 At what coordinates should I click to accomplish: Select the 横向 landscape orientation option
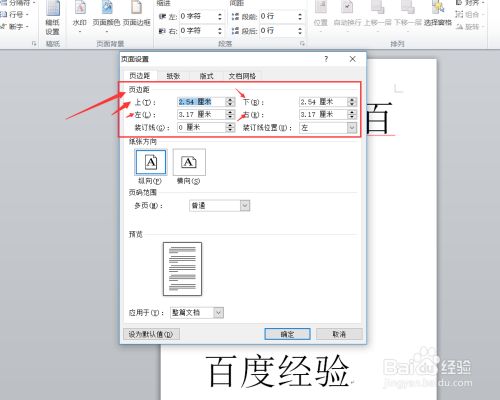click(x=189, y=162)
